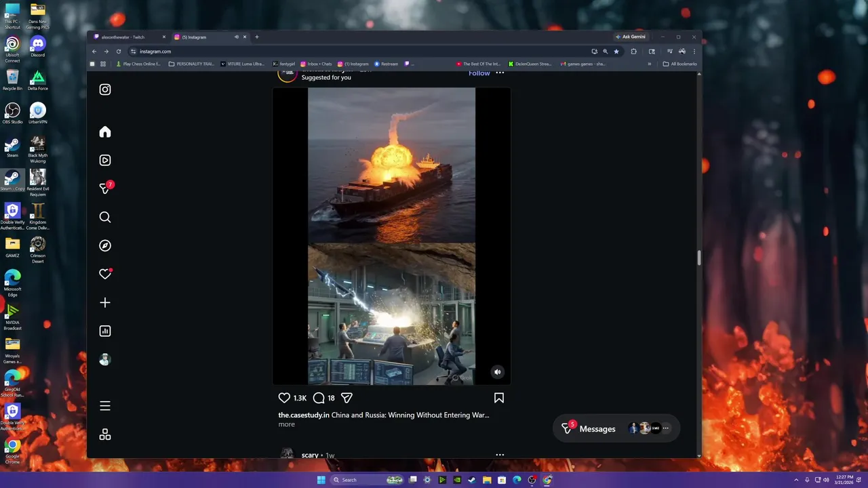Open the Meta apps grid icon in sidebar
Screen dimensions: 868x488
point(105,434)
